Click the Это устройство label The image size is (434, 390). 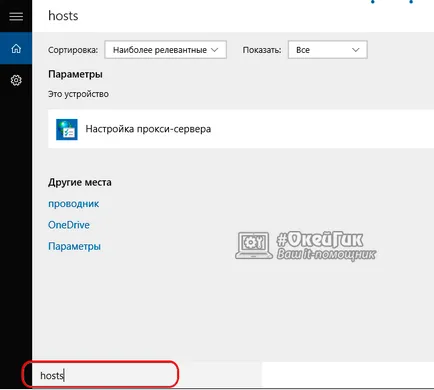tap(78, 94)
